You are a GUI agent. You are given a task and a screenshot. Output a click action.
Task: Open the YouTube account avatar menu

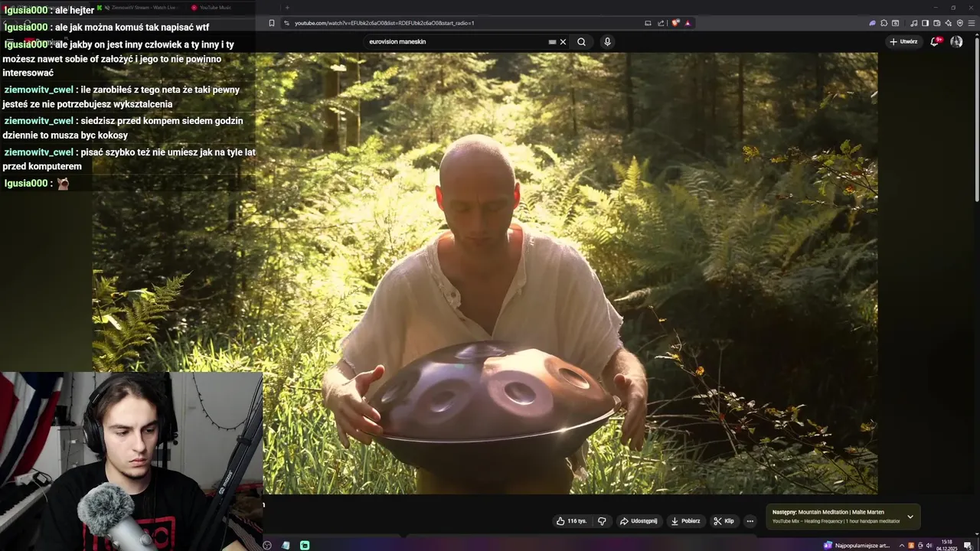(x=956, y=41)
